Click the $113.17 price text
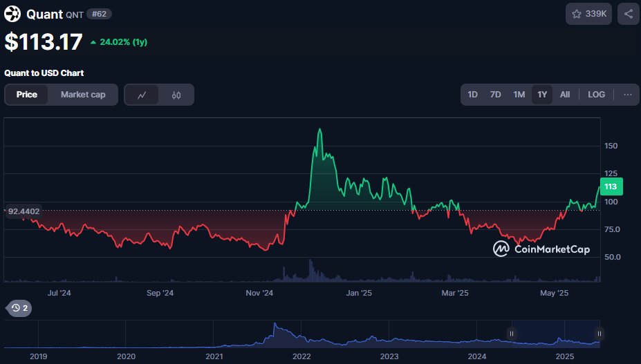This screenshot has height=364, width=641. pyautogui.click(x=44, y=41)
